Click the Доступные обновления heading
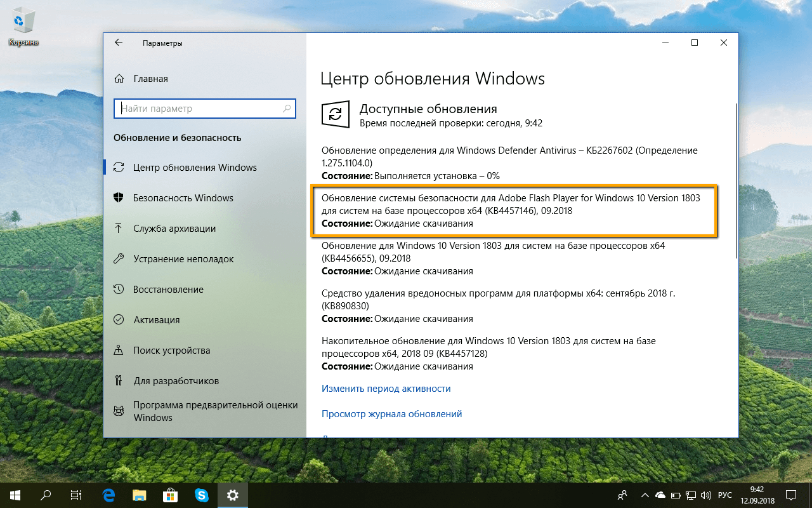812x508 pixels. coord(428,109)
